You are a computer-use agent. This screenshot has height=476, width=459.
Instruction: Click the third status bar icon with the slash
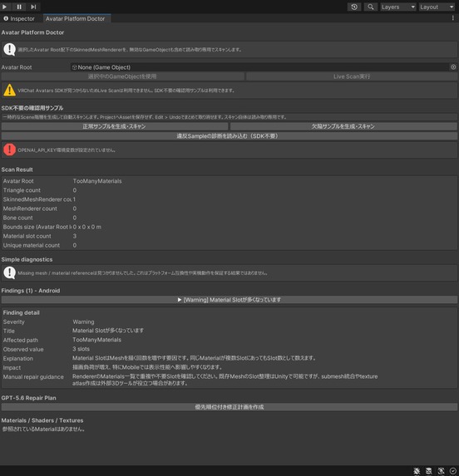click(441, 471)
